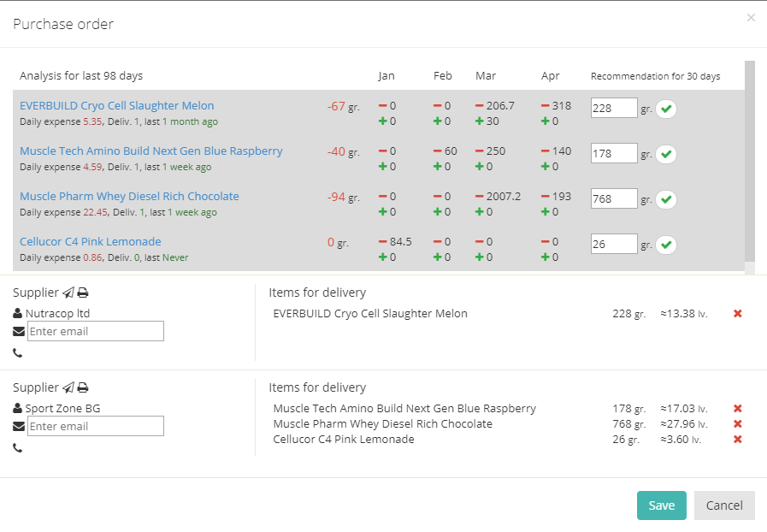
Task: Click the -94 gr. stock value
Action: 344,198
